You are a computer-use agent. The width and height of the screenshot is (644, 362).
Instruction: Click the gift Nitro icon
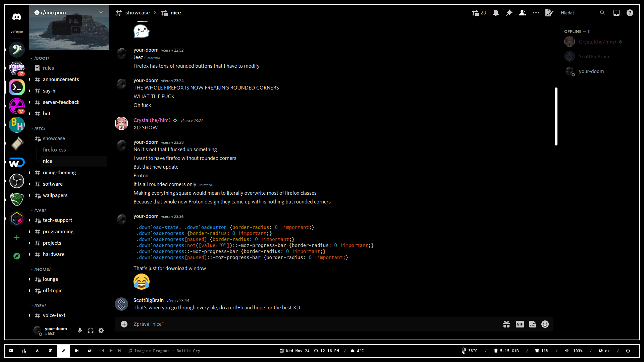click(506, 324)
